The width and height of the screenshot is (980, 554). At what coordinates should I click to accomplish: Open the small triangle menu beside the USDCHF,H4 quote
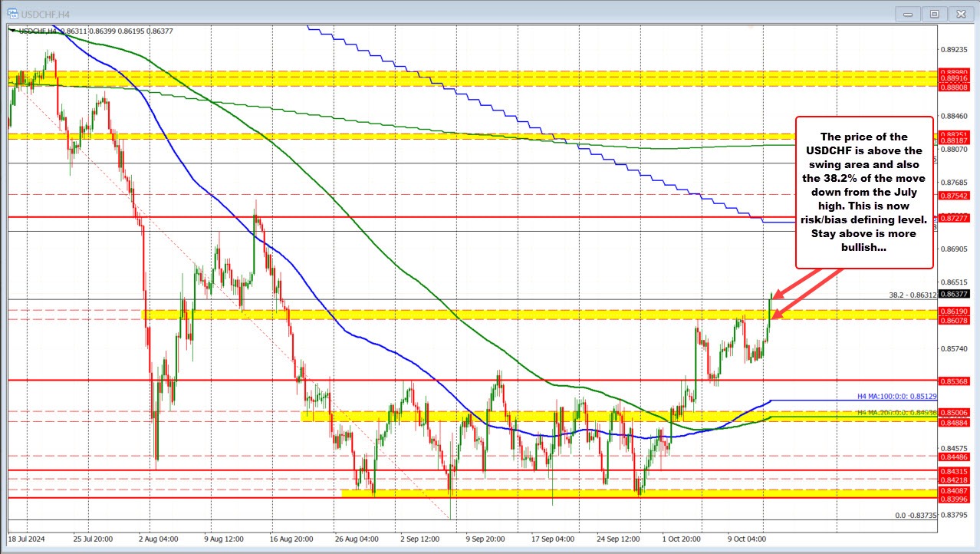(x=12, y=30)
